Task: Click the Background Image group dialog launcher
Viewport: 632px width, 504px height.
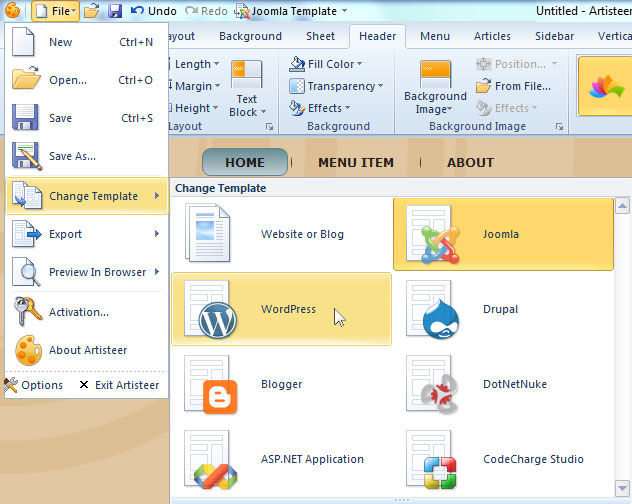Action: pyautogui.click(x=559, y=127)
